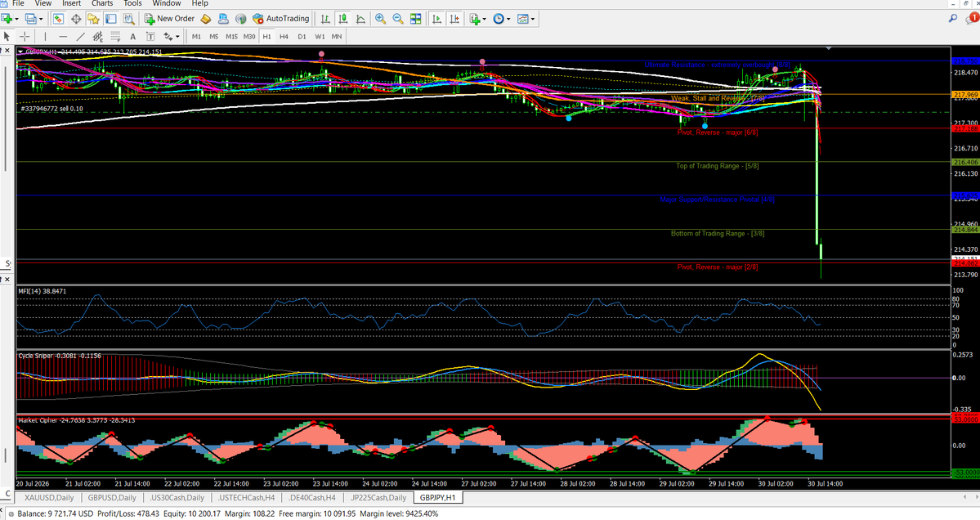
Task: Open chat notifications with badge 1
Action: pyautogui.click(x=972, y=19)
